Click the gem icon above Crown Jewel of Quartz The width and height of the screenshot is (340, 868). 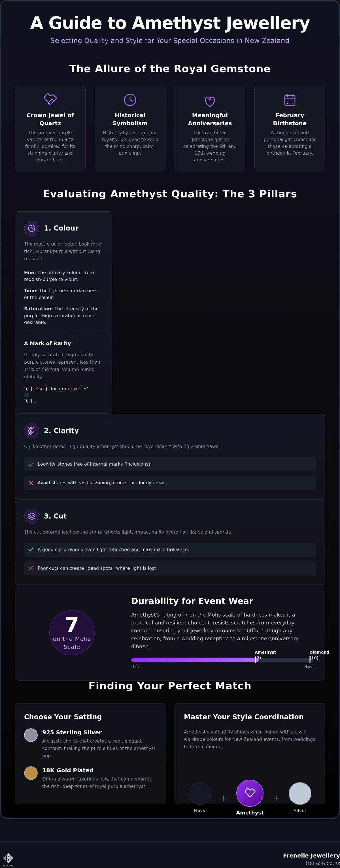click(50, 100)
